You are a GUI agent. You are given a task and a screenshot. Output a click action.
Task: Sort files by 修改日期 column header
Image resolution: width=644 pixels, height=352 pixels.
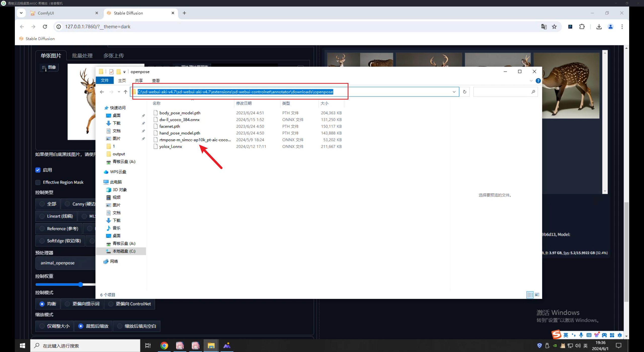[257, 103]
